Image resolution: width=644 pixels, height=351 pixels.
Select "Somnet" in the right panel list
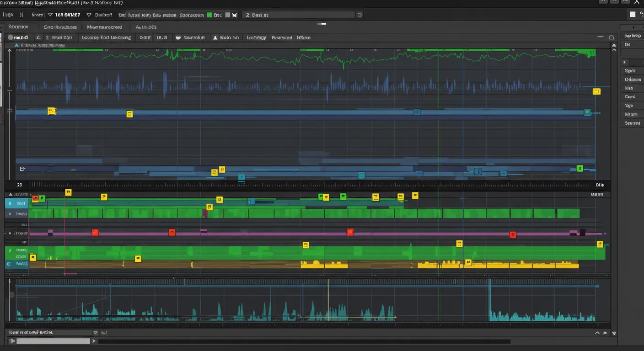pos(633,123)
